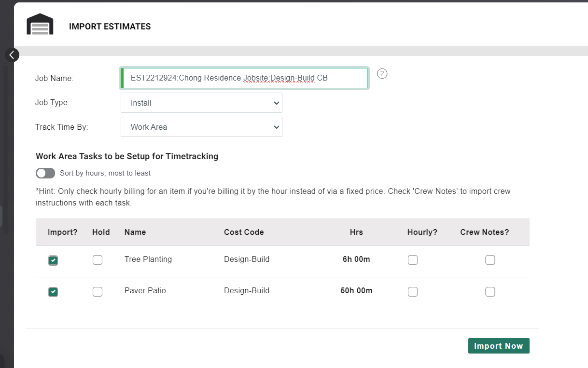The image size is (588, 368).
Task: Click the Hourly? column header
Action: (422, 232)
